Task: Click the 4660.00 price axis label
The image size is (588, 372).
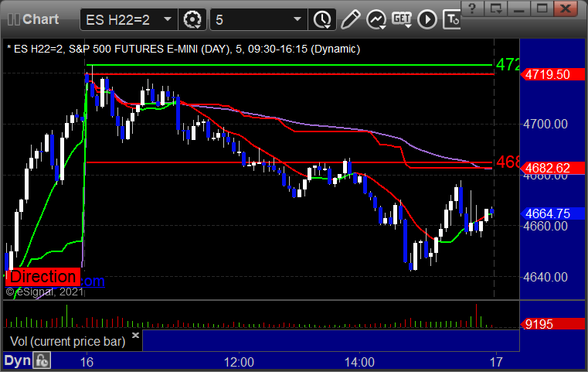Action: coord(546,227)
